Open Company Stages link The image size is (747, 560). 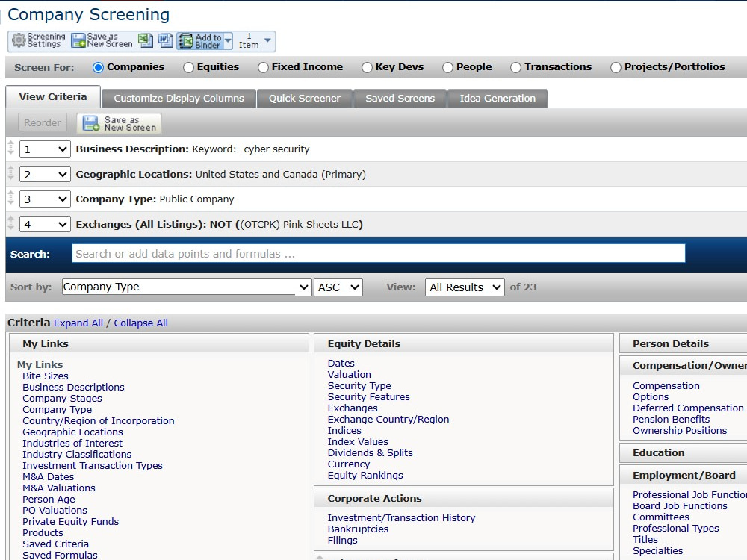click(x=62, y=398)
